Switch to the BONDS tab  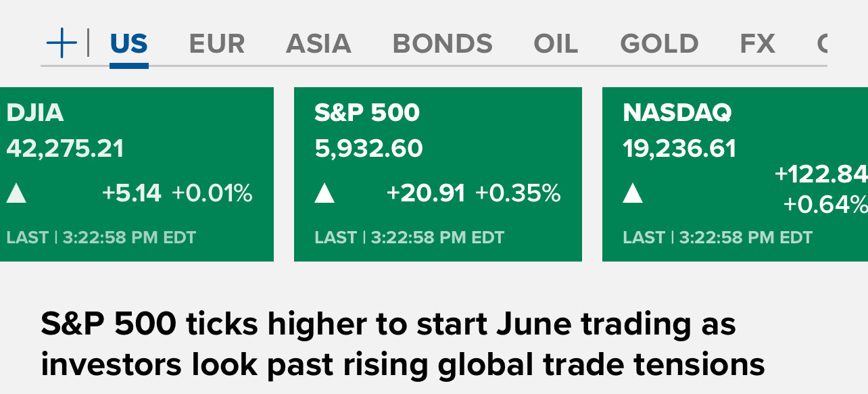pyautogui.click(x=442, y=45)
